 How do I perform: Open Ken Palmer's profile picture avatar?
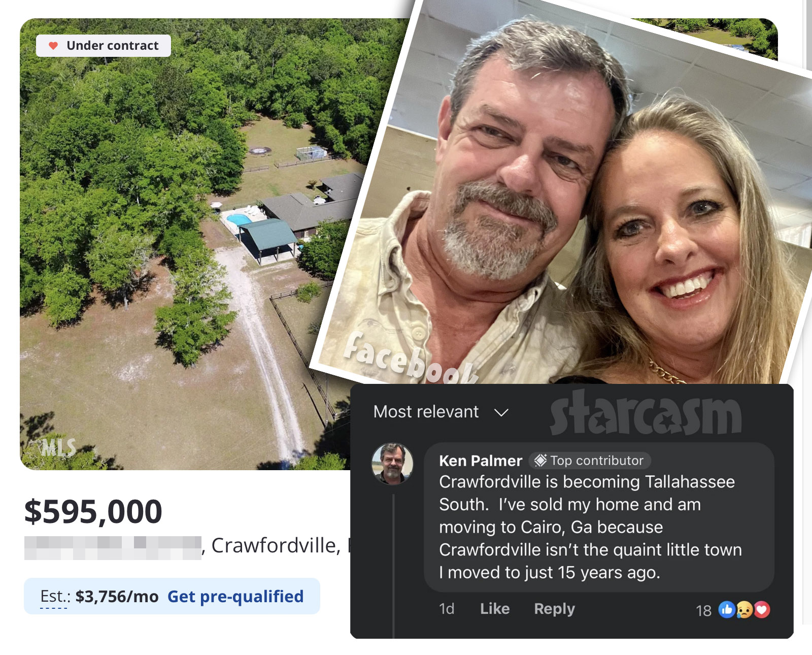392,464
